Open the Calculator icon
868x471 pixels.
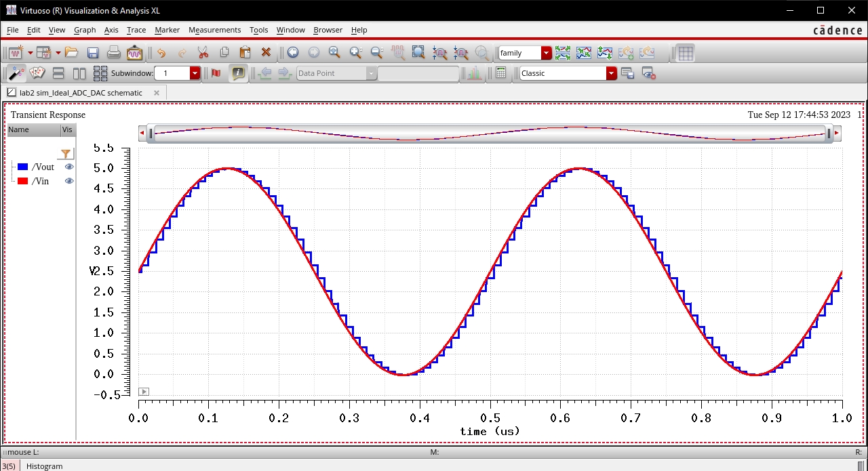click(x=501, y=73)
